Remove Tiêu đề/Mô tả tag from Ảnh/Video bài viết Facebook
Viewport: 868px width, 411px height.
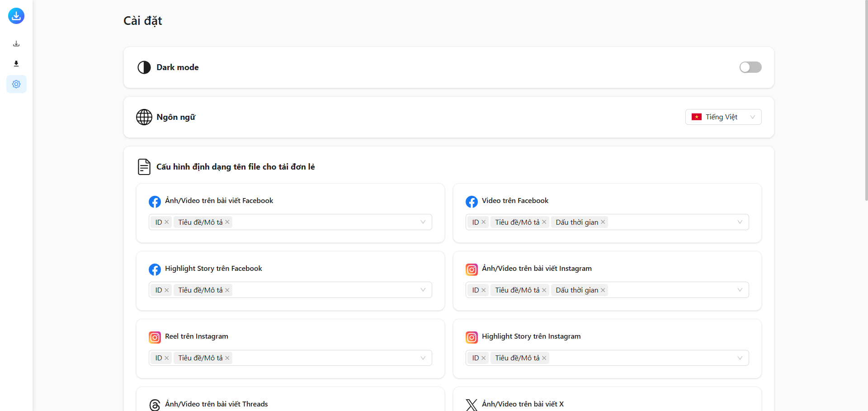[227, 222]
